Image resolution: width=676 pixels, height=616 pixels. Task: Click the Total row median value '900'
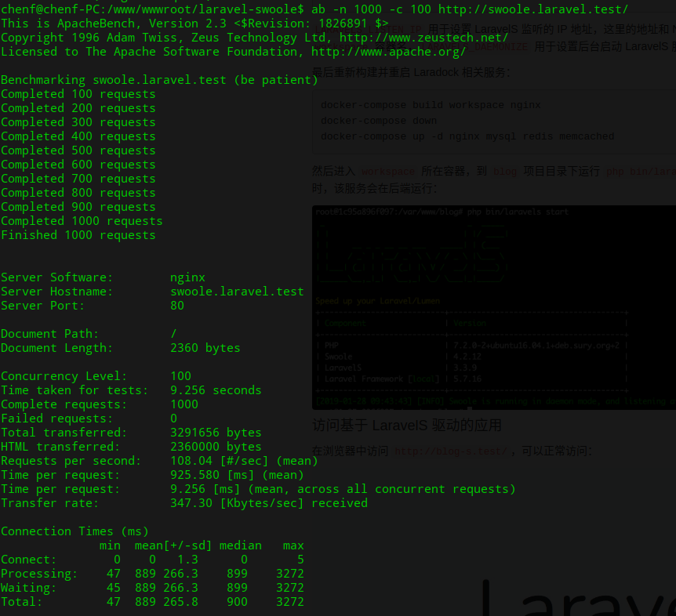(237, 603)
